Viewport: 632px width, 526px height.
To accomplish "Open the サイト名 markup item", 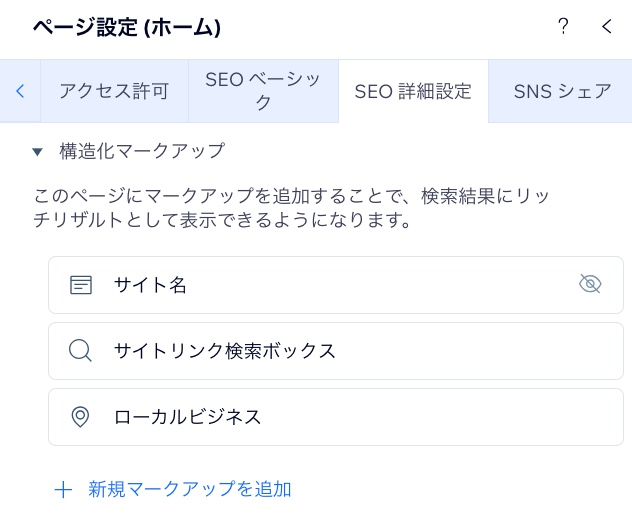I will pos(336,285).
